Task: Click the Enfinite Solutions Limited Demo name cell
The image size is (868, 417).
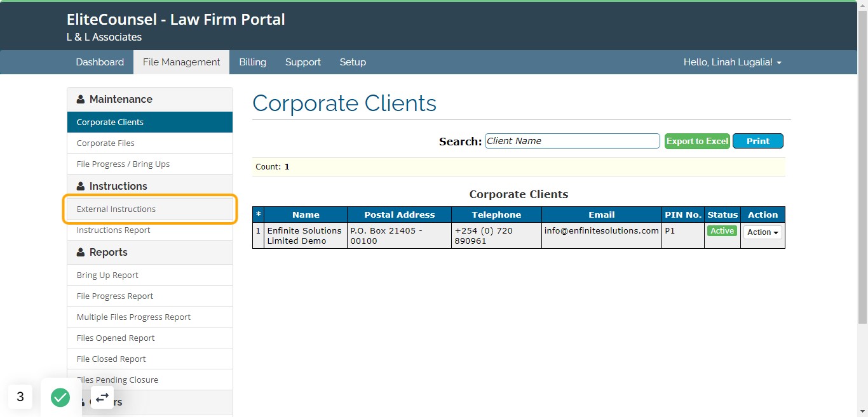Action: pyautogui.click(x=306, y=235)
